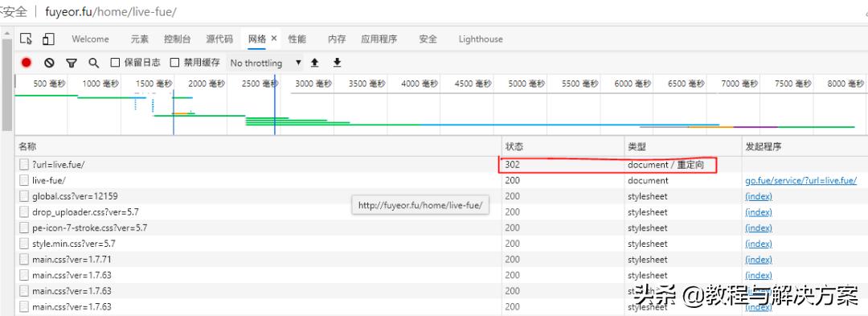The width and height of the screenshot is (868, 316).
Task: Select the pe-icon-7-stroke.css?ver=5.7 request name
Action: [x=90, y=228]
